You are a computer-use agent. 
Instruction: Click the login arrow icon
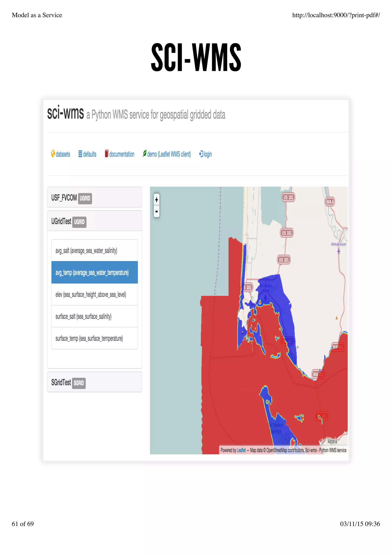pos(201,154)
